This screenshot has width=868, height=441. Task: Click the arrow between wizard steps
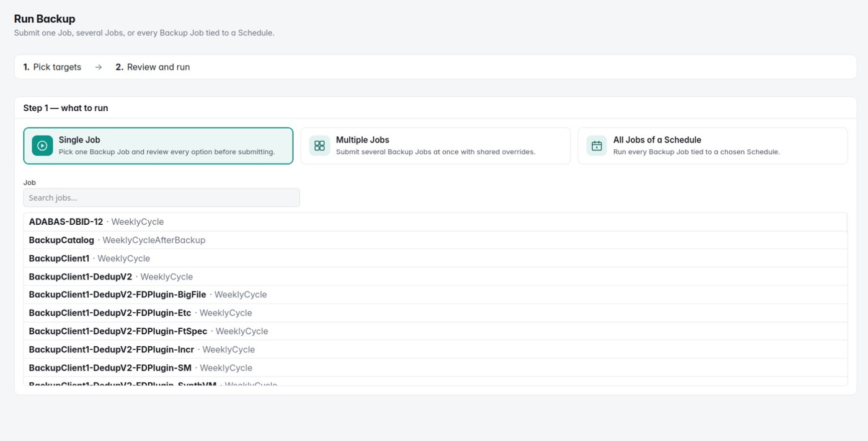click(98, 67)
